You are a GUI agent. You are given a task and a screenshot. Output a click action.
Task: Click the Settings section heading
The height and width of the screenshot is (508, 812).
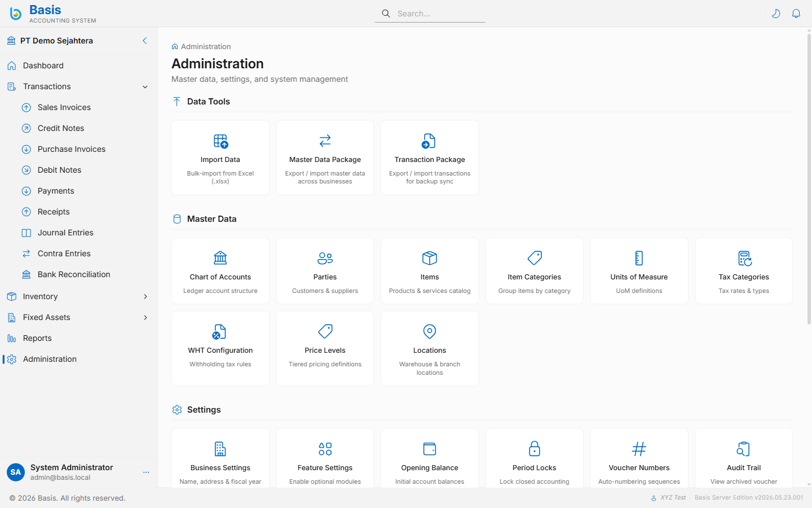pyautogui.click(x=204, y=410)
